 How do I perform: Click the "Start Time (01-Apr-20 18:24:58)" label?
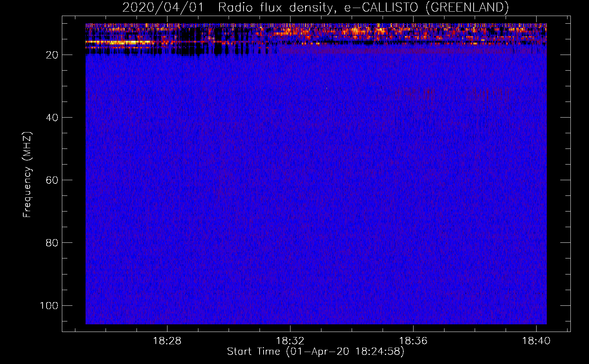[316, 352]
